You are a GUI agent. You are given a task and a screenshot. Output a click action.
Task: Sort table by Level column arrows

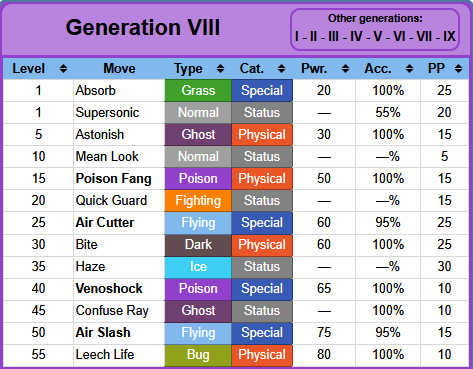click(x=63, y=69)
